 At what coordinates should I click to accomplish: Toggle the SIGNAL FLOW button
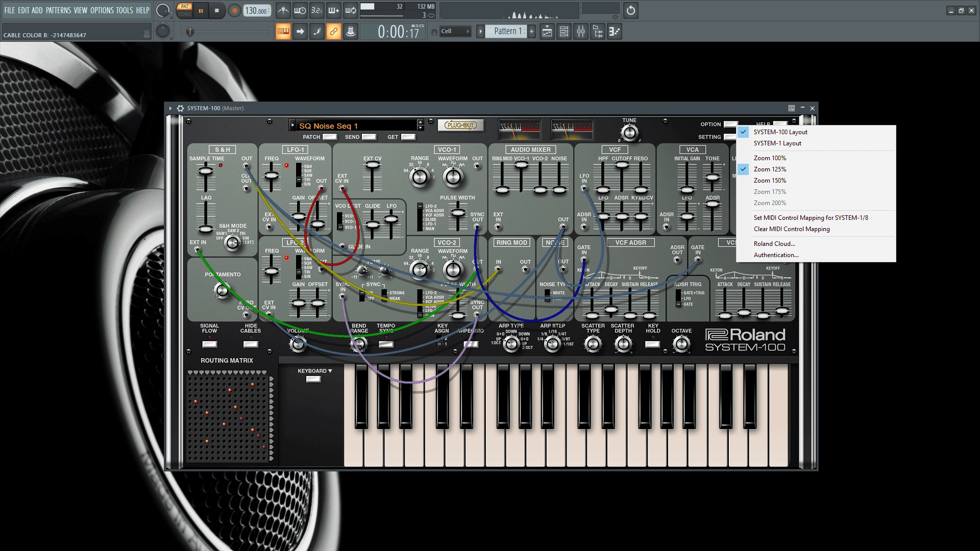pos(209,344)
